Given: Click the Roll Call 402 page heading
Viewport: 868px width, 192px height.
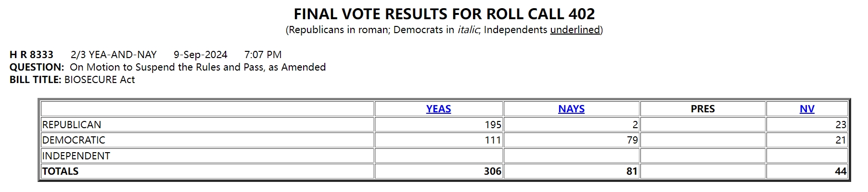Looking at the screenshot, I should pos(444,14).
